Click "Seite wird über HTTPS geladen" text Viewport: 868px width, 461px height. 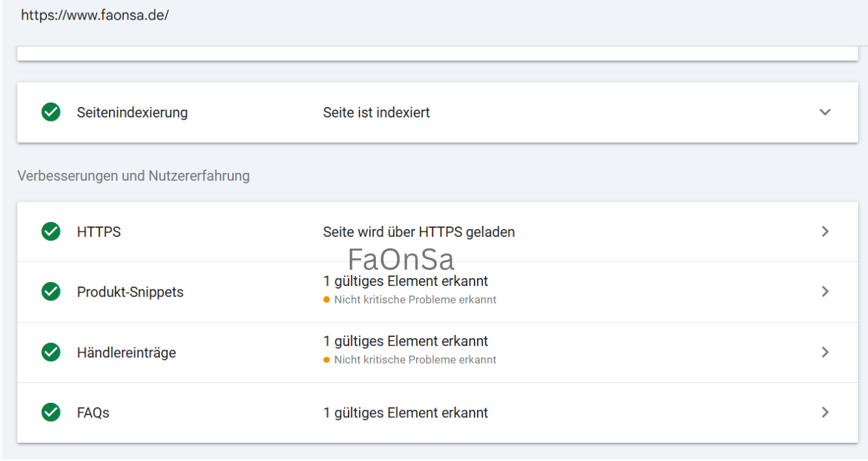[418, 232]
